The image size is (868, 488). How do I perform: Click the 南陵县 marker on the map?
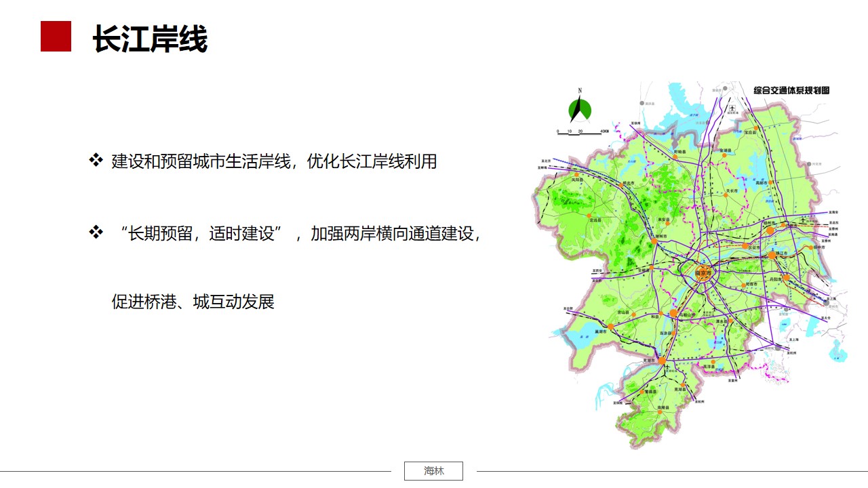coord(659,412)
